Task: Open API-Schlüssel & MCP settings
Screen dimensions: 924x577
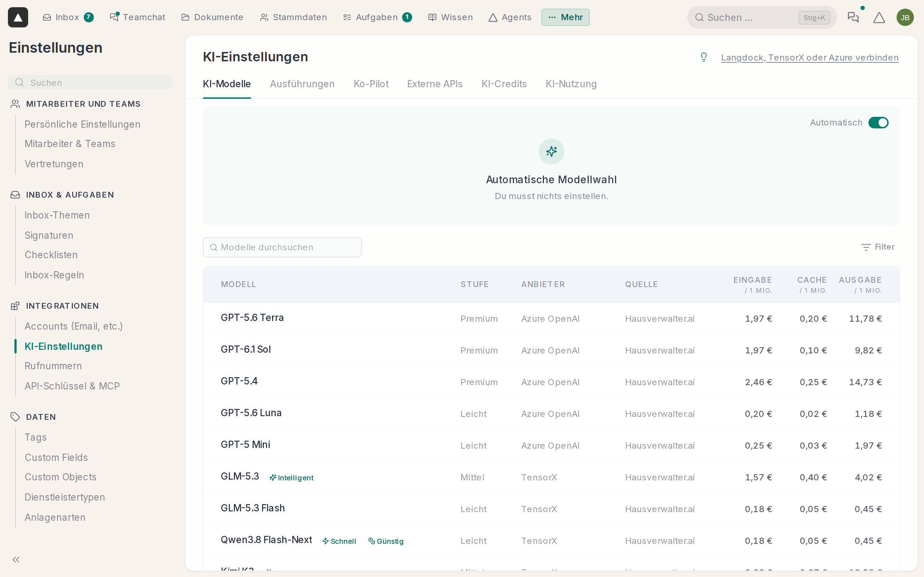Action: tap(72, 386)
